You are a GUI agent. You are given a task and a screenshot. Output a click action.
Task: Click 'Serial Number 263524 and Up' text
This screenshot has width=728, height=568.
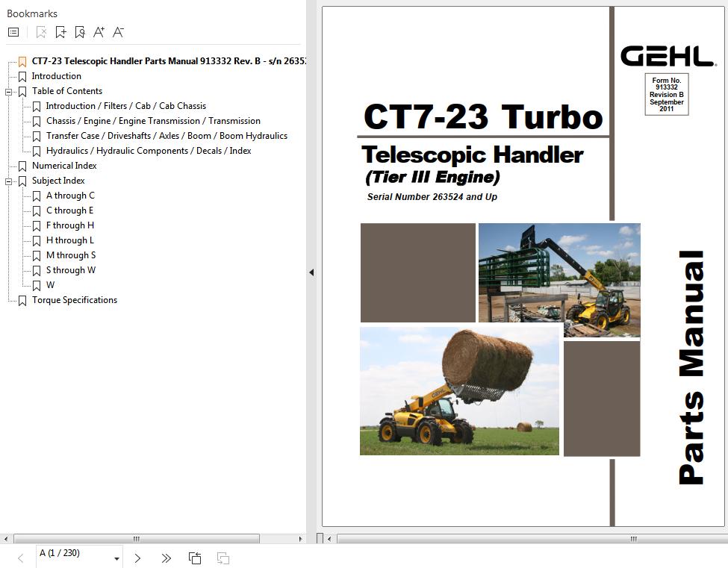coord(432,197)
